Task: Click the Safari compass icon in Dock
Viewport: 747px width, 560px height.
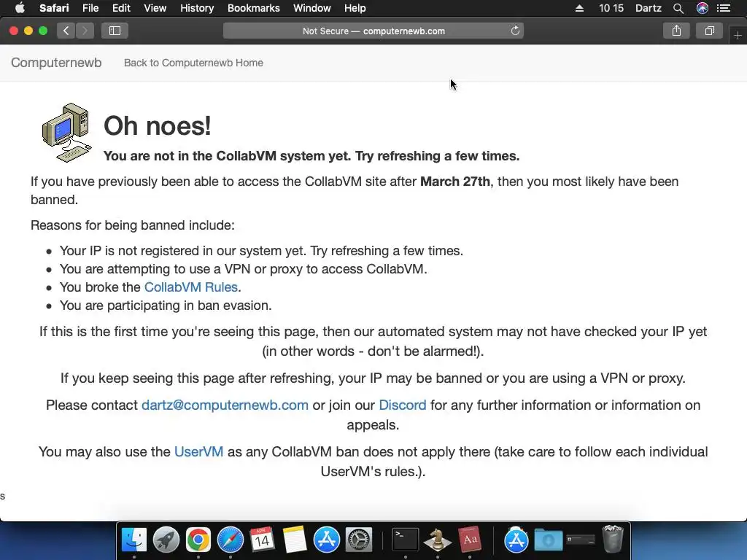Action: point(230,540)
